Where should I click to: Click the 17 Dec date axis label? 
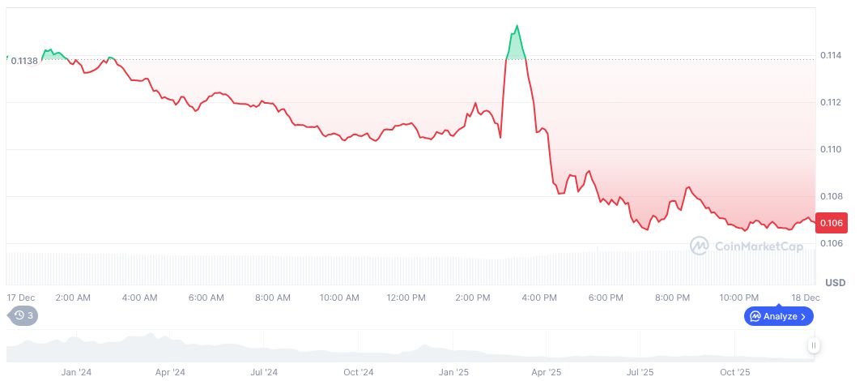20,298
